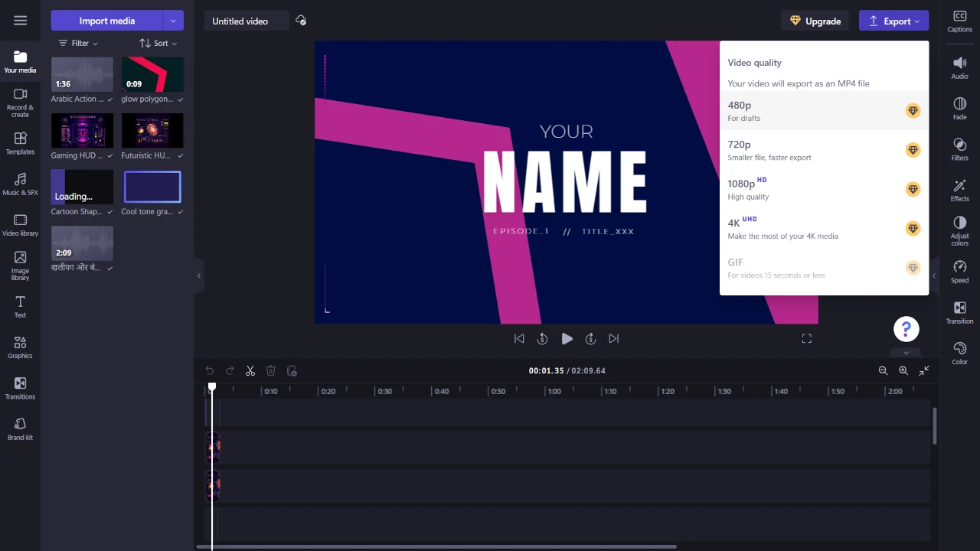
Task: Play the video preview
Action: [x=567, y=338]
